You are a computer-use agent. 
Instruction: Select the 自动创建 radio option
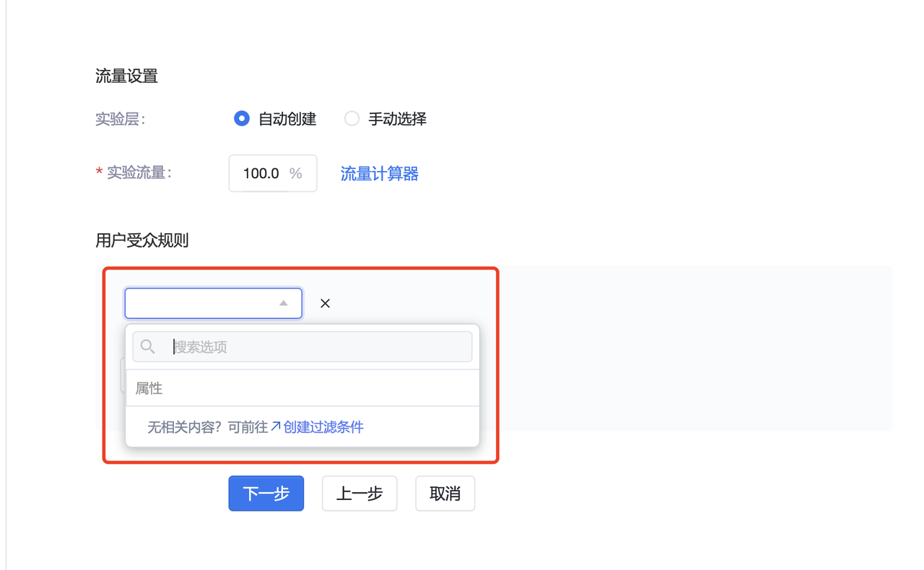point(242,118)
